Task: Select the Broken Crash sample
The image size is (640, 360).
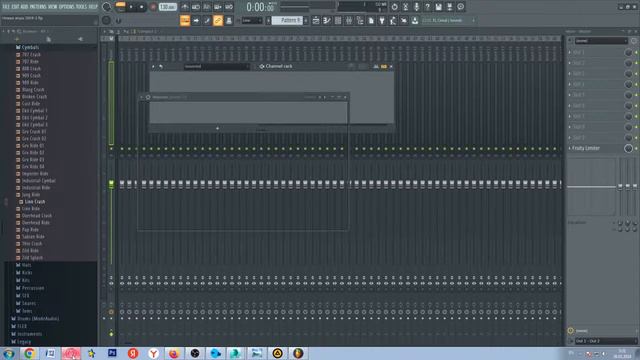Action: click(x=31, y=97)
